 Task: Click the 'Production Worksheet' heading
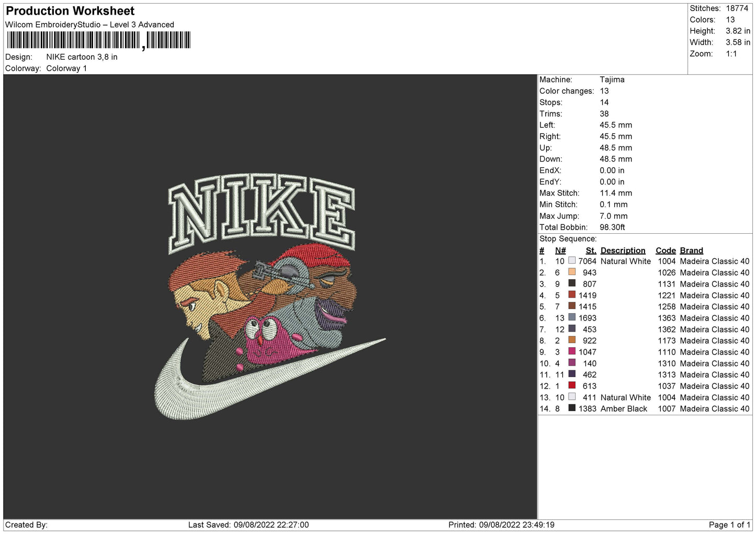pyautogui.click(x=70, y=11)
